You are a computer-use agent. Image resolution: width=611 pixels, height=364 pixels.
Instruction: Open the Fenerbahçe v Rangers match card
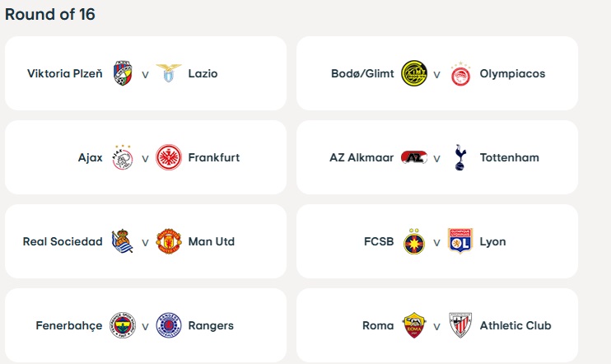[146, 325]
